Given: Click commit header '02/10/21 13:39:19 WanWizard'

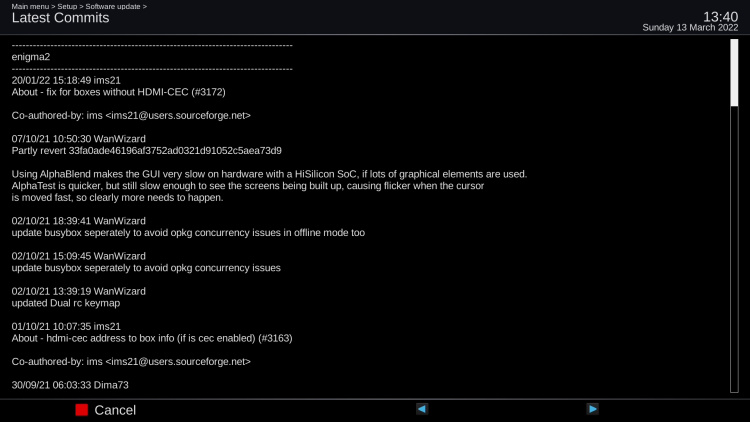Looking at the screenshot, I should click(78, 291).
